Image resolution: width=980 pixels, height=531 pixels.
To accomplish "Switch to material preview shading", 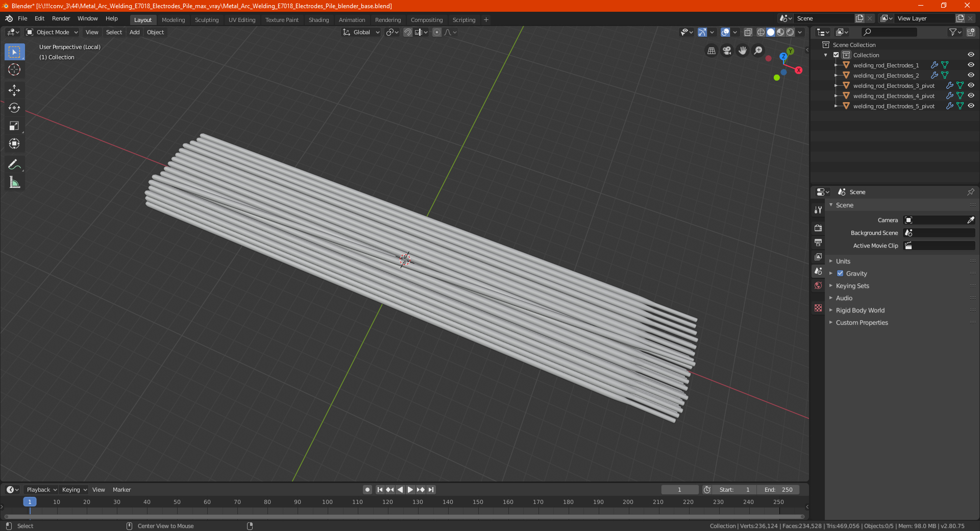I will tap(780, 32).
